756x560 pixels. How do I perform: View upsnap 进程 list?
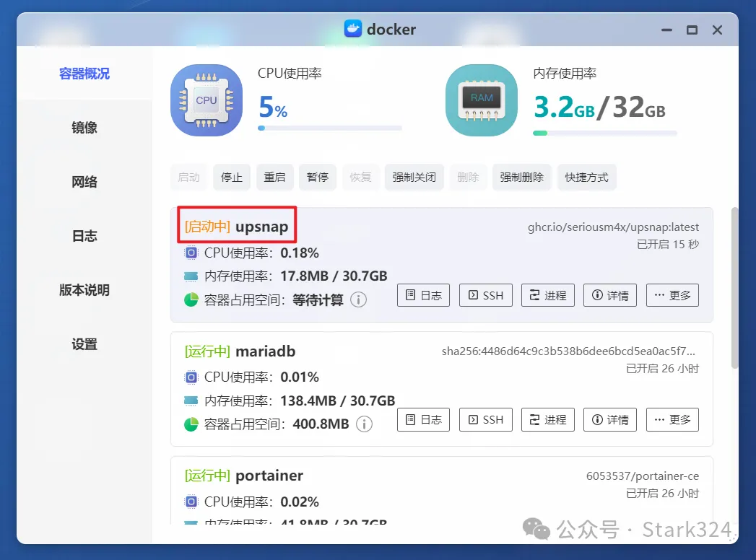coord(548,295)
